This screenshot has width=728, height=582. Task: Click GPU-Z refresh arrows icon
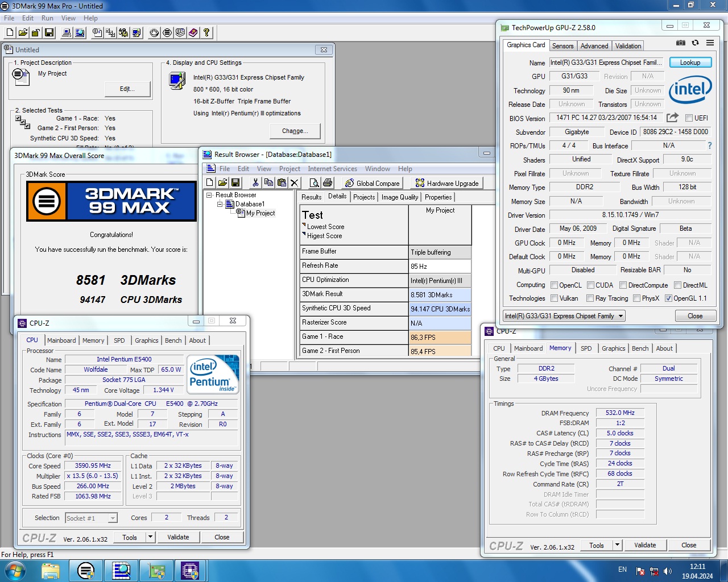coord(695,43)
